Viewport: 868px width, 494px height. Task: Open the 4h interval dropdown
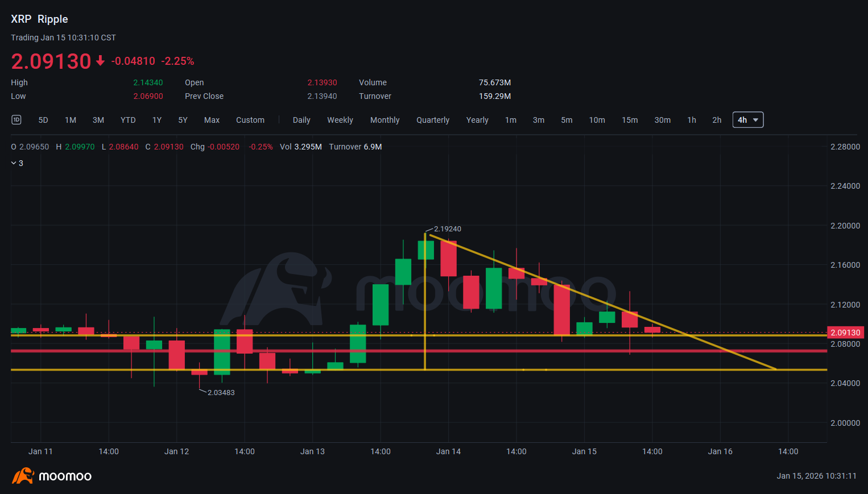(x=747, y=120)
